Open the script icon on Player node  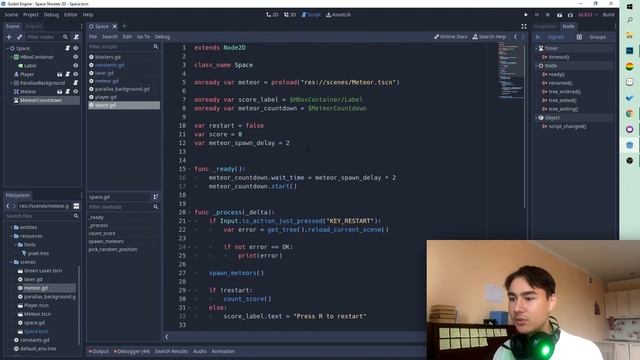pyautogui.click(x=68, y=74)
